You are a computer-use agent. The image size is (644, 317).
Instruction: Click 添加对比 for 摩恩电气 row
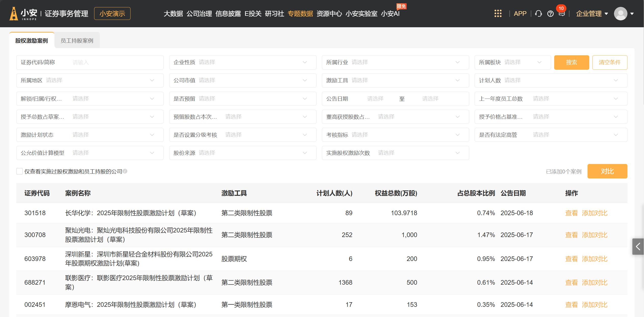[x=595, y=305]
